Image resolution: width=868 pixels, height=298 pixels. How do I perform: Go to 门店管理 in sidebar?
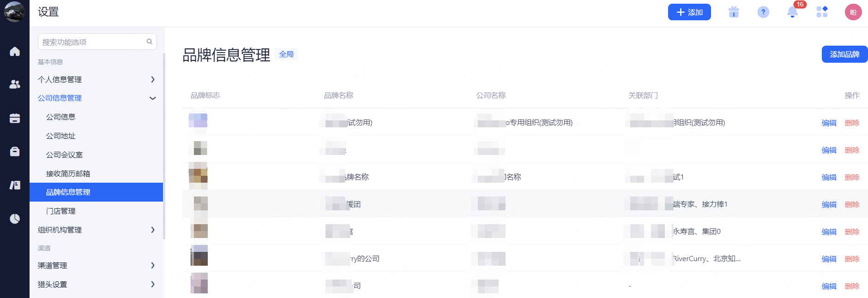pyautogui.click(x=61, y=211)
